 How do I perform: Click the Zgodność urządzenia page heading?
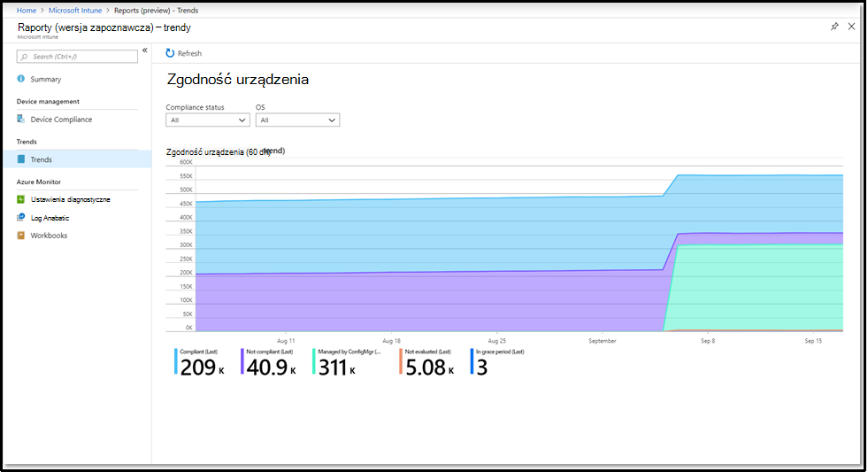tap(237, 79)
